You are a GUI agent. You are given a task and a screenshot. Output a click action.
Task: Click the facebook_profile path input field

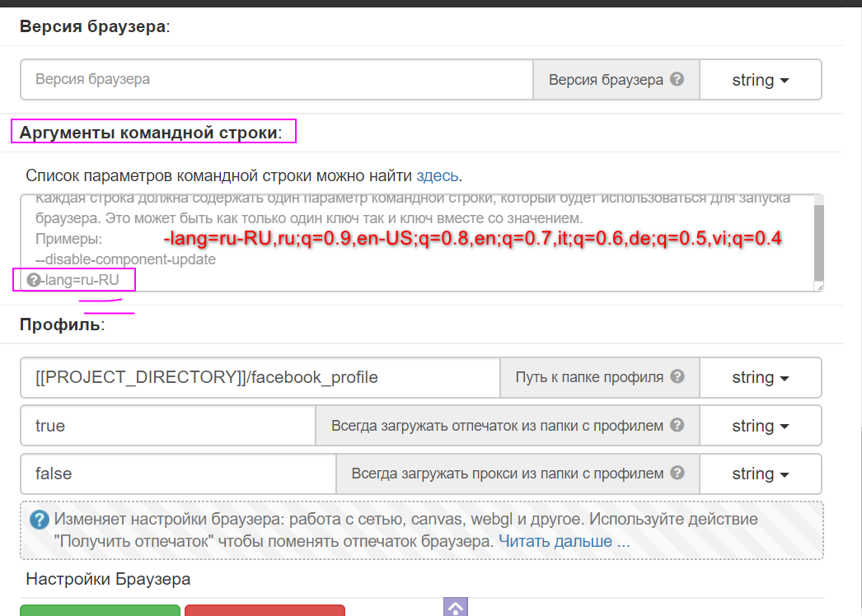[x=260, y=377]
